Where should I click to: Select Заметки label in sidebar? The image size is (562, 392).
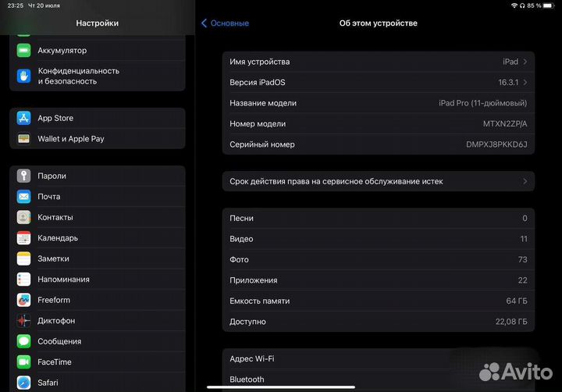(53, 258)
